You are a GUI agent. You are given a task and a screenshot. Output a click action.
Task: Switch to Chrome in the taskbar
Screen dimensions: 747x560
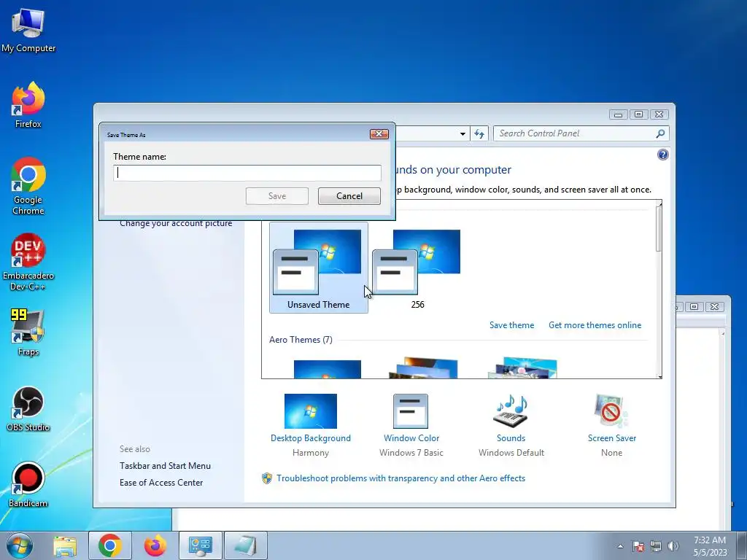click(110, 545)
